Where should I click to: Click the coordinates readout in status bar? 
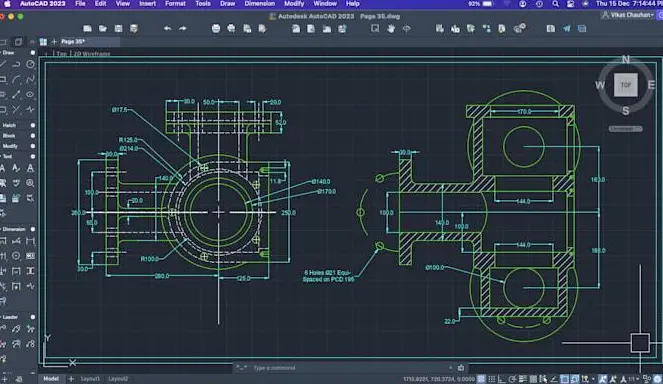tap(439, 379)
